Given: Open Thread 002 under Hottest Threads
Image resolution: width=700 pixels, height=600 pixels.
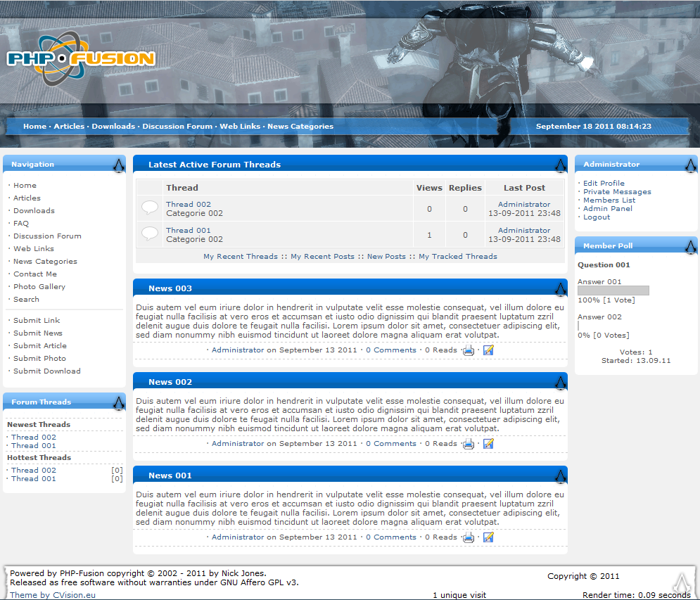Looking at the screenshot, I should pyautogui.click(x=34, y=470).
